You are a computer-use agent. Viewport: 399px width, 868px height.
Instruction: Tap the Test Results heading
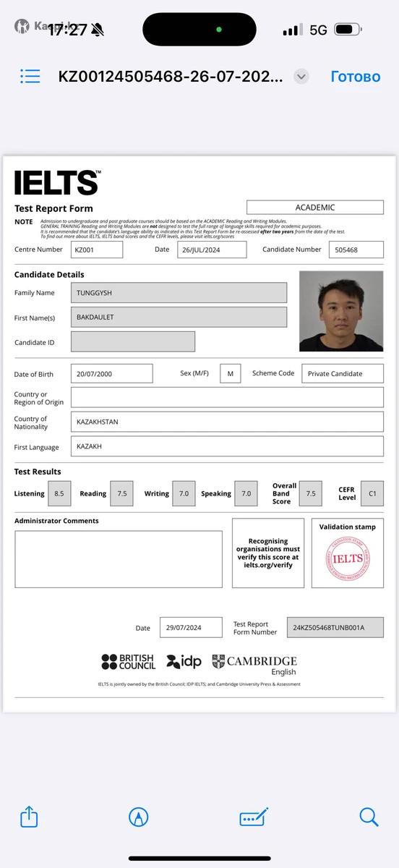click(38, 472)
